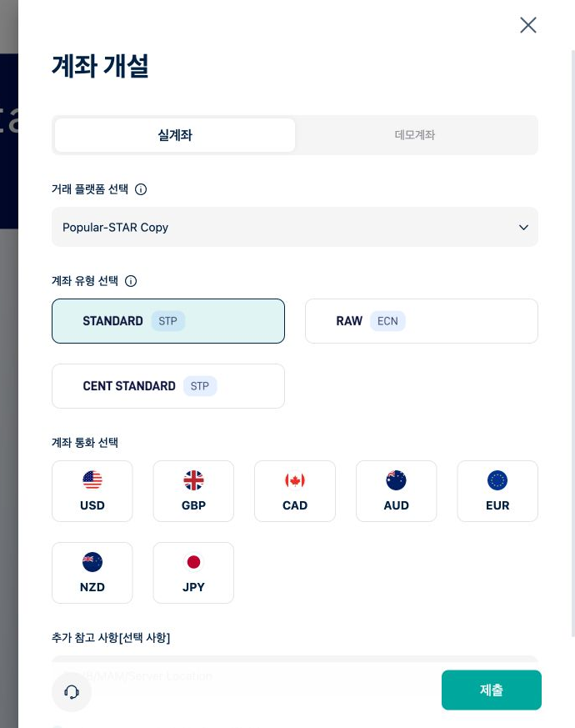Open the Popular-STAR Copy platform dropdown
Screen dimensions: 575x728
tap(295, 227)
